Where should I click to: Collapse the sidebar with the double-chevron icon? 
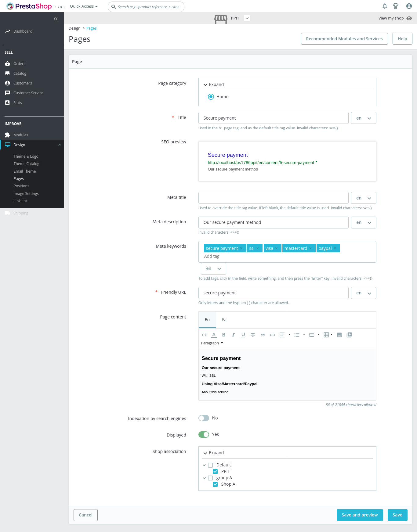pyautogui.click(x=56, y=19)
